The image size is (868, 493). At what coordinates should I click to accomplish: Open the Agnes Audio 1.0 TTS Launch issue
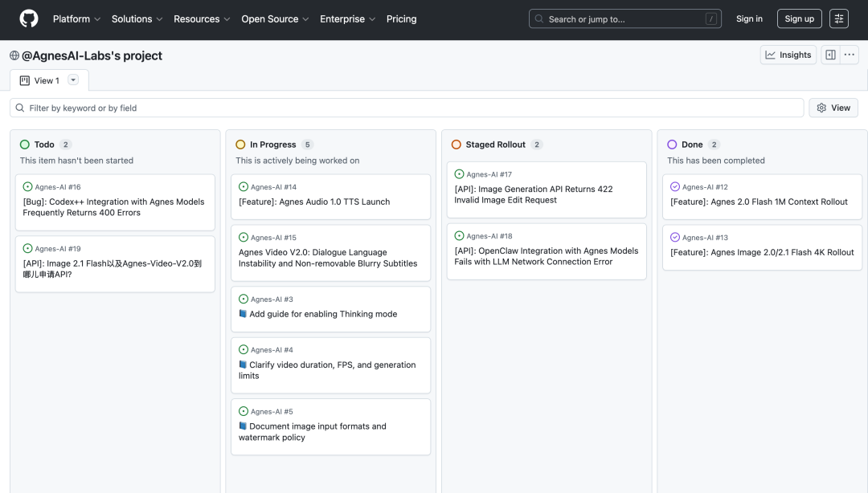coord(314,202)
